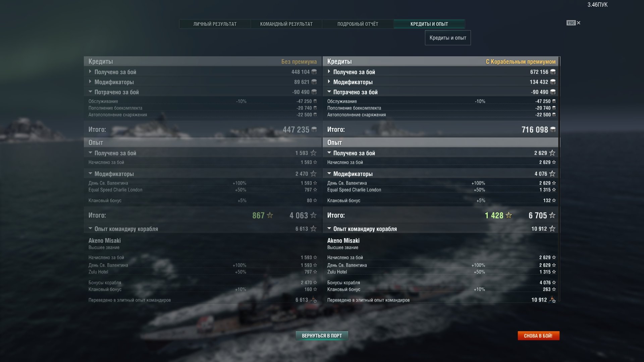This screenshot has height=362, width=644.
Task: Collapse left experience Модификаторы section
Action: (203, 174)
